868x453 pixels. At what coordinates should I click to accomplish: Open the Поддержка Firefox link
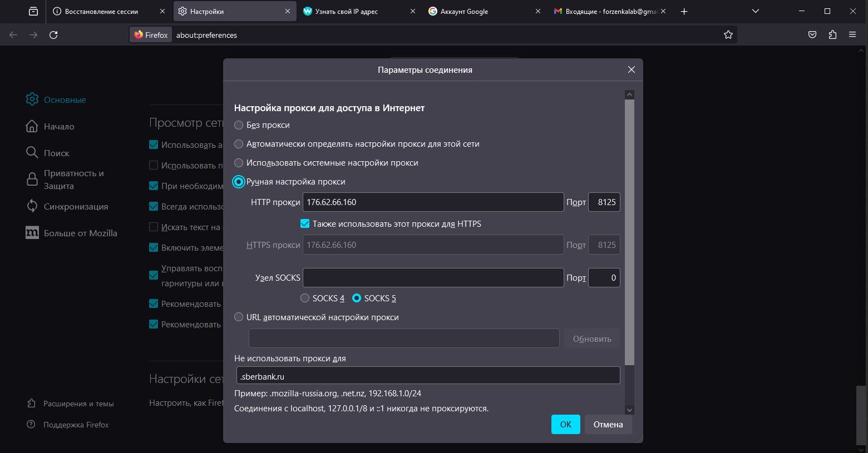76,425
